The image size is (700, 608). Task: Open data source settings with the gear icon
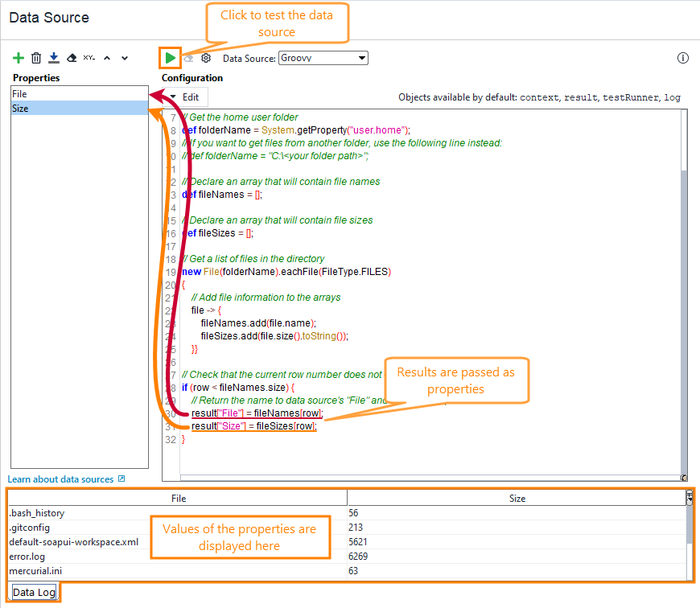(206, 58)
